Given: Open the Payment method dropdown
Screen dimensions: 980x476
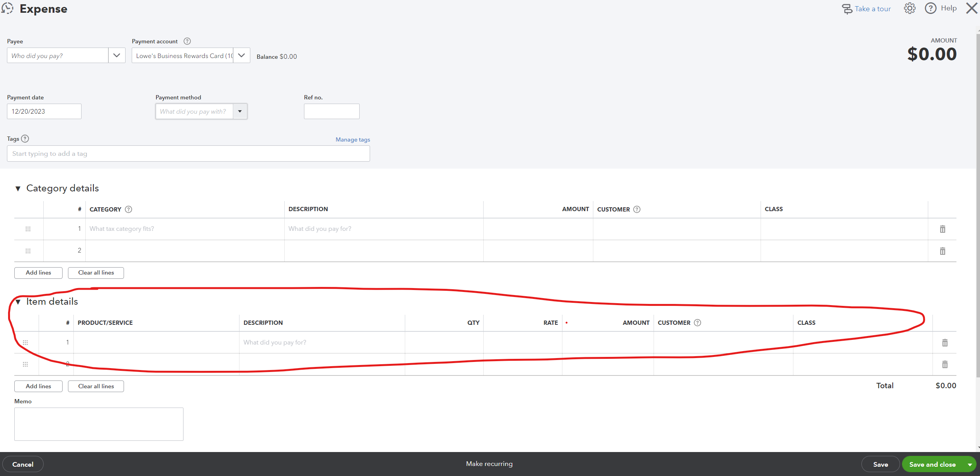Looking at the screenshot, I should pos(240,111).
